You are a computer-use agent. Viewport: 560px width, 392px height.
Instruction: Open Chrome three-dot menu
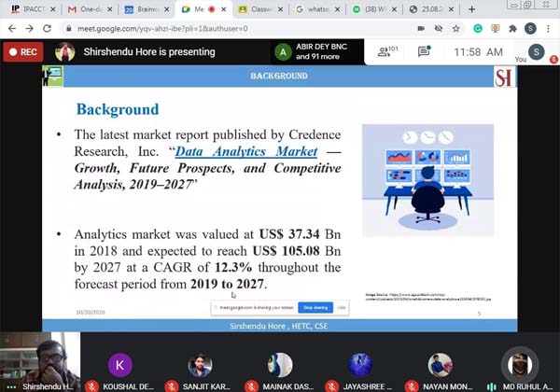coord(548,29)
